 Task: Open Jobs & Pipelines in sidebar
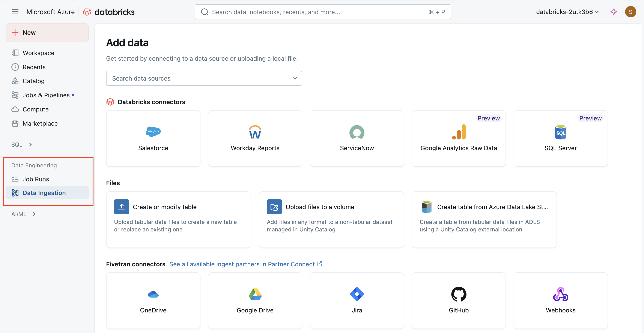coord(46,95)
